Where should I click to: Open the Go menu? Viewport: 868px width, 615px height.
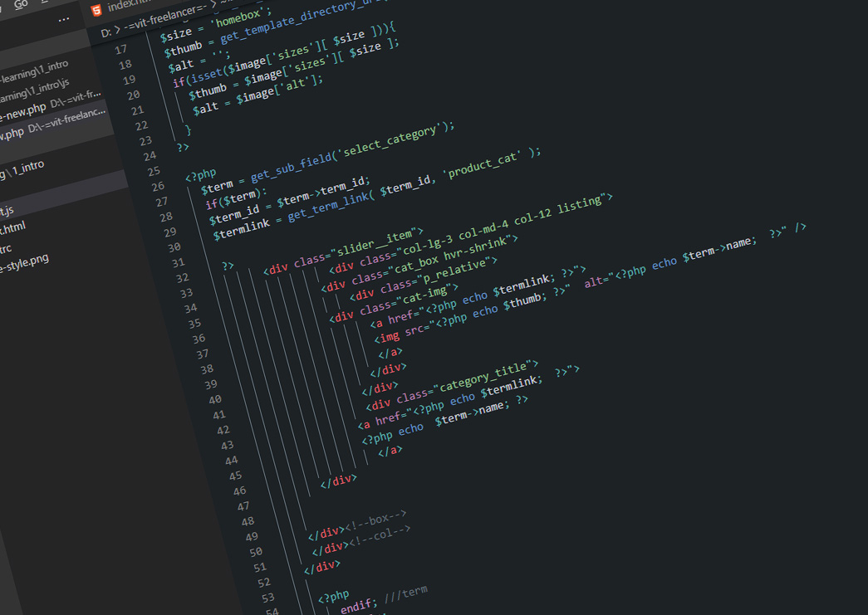[x=21, y=4]
